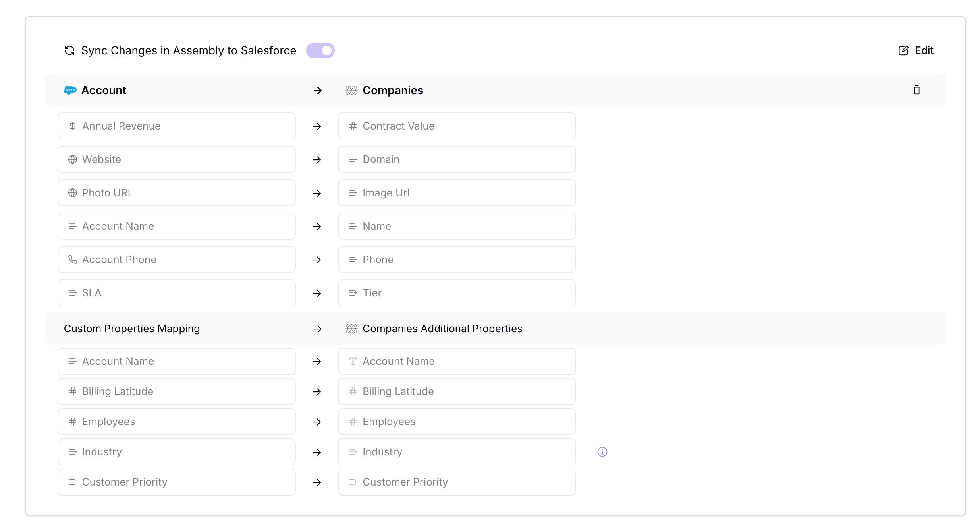Click the Companies header icon
Viewport: 980px width, 523px height.
tap(351, 90)
